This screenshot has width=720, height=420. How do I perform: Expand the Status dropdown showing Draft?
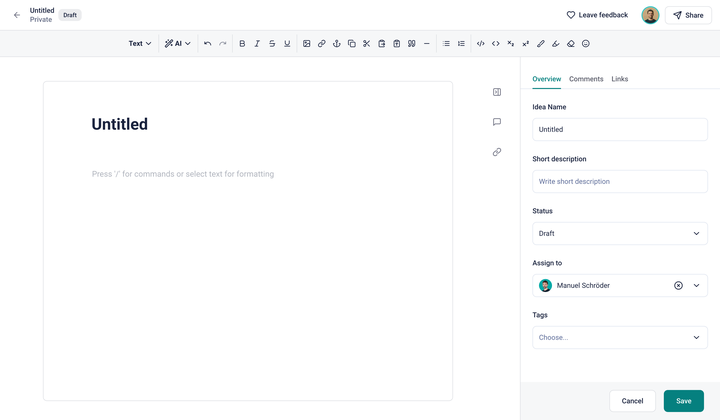[x=619, y=233]
